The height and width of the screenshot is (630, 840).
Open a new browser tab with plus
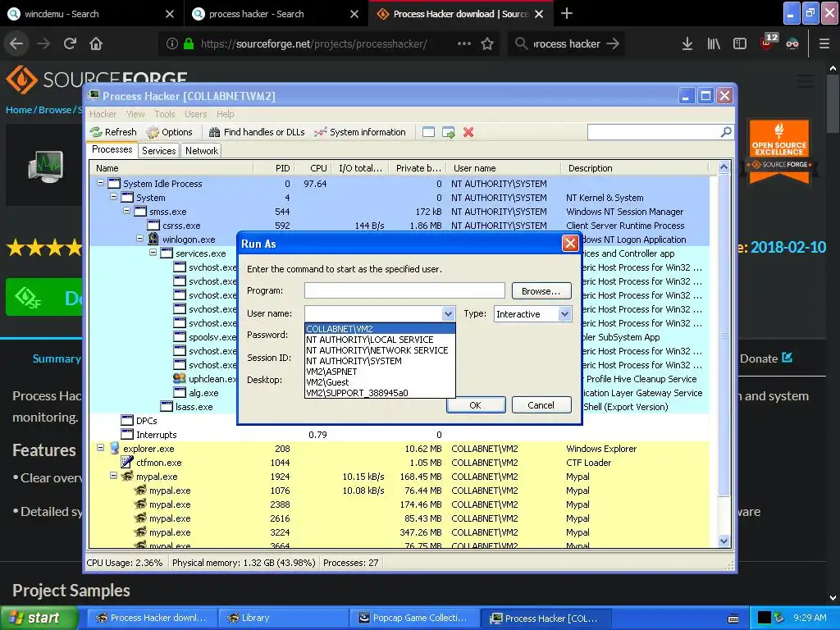click(x=566, y=13)
